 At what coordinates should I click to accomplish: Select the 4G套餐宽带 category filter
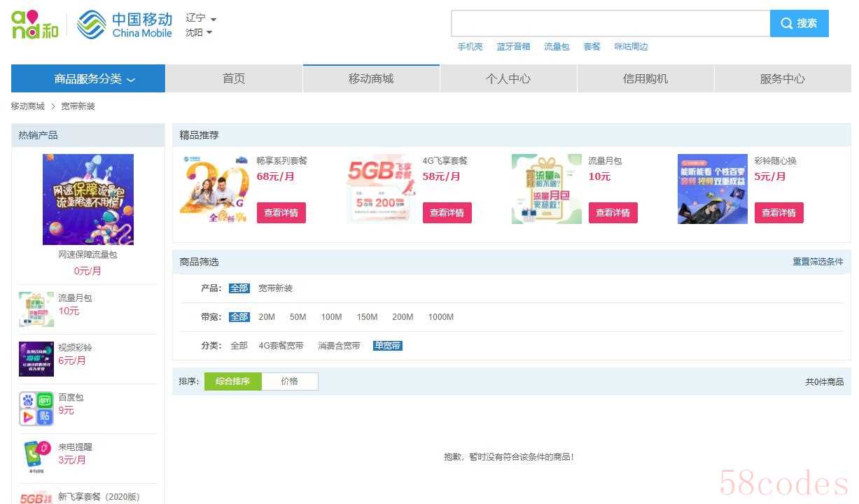coord(281,346)
